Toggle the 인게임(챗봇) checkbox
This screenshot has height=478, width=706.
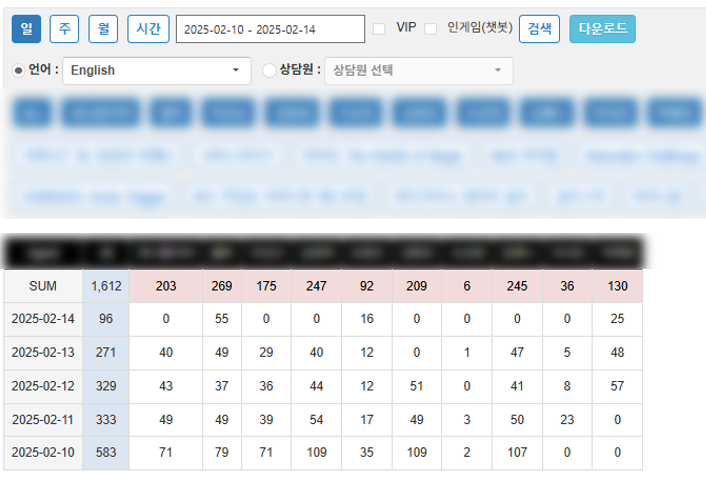click(x=430, y=29)
